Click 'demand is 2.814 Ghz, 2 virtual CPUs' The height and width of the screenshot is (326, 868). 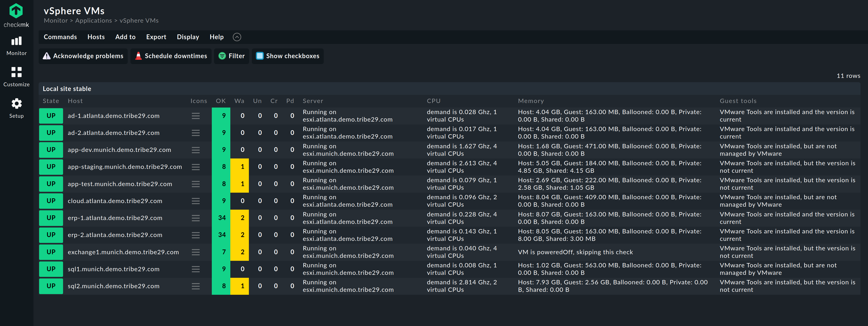point(462,286)
